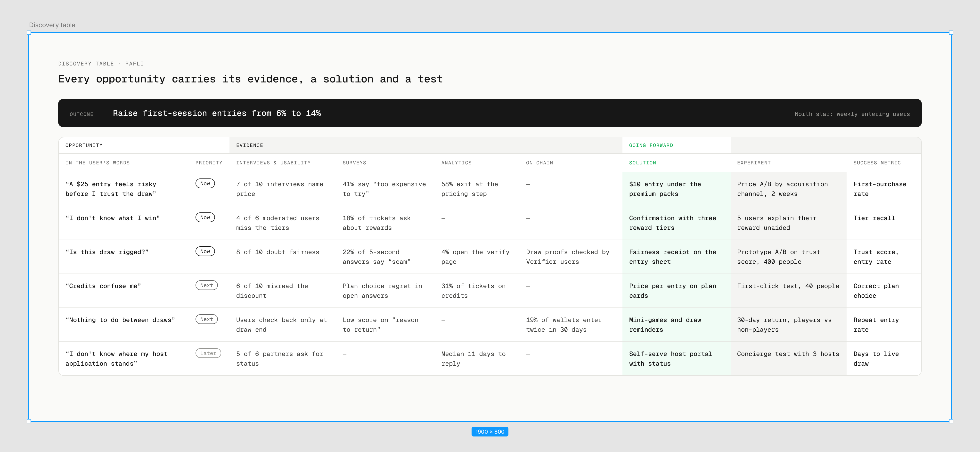Click the Next badge for "Nothing to do between draws"
980x452 pixels.
point(207,319)
